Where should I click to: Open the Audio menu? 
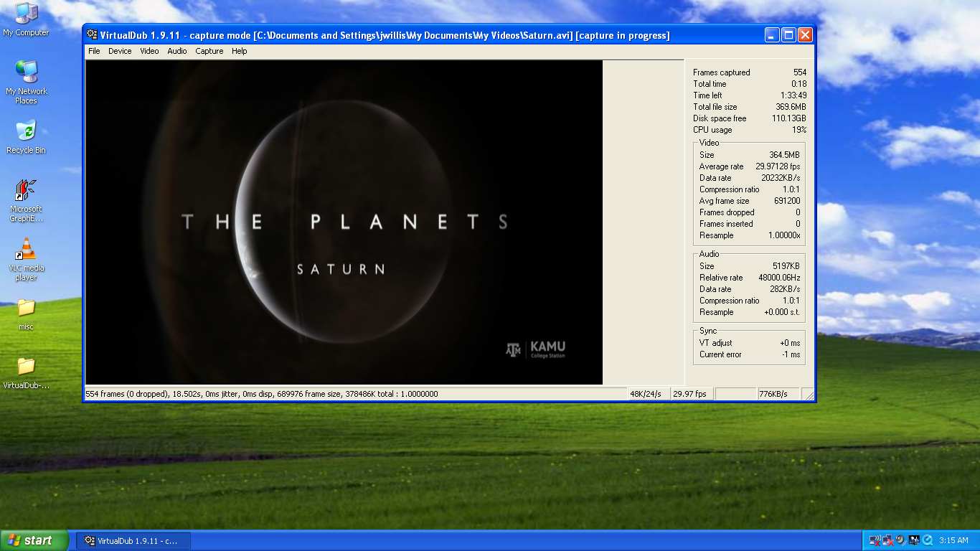pos(177,51)
